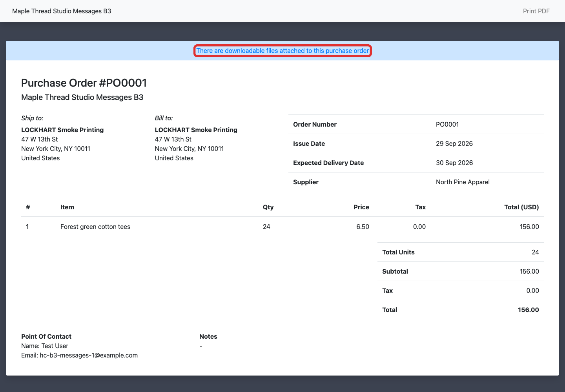Click New York City, NY 10011 under Ship to
The image size is (565, 392).
tap(56, 149)
